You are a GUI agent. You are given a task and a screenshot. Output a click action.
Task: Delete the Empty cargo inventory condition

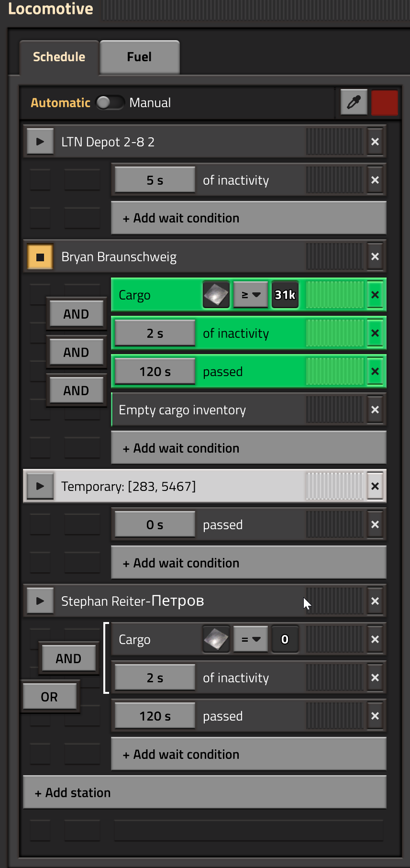[375, 410]
